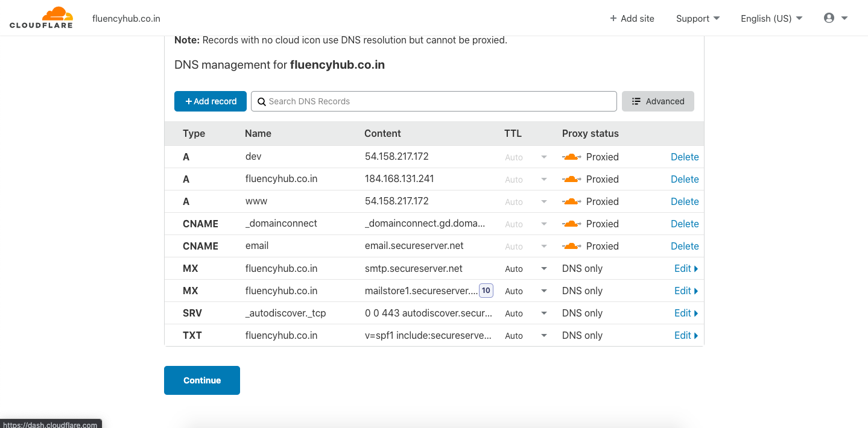Delete the _domainconnect CNAME record
Screen dimensions: 868x428
(685, 224)
